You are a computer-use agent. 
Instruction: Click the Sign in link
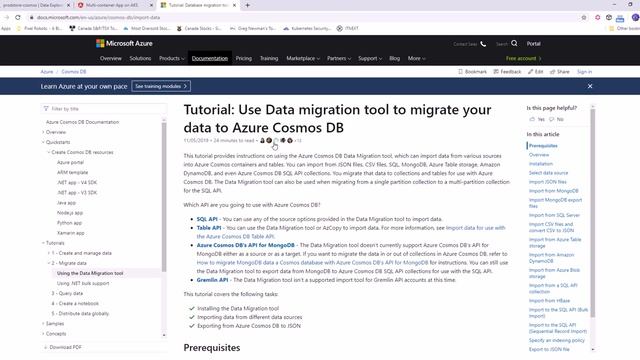click(584, 71)
